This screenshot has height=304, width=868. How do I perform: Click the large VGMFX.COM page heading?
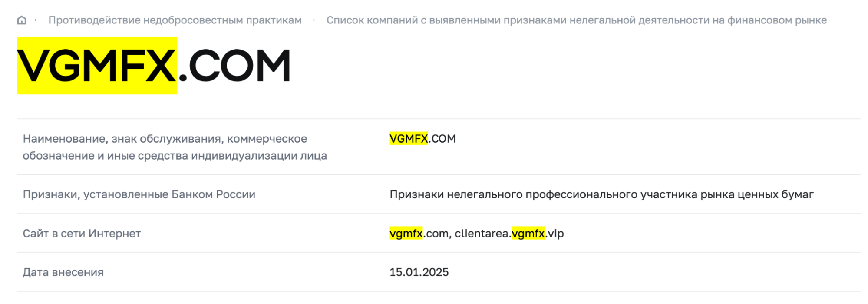[153, 66]
